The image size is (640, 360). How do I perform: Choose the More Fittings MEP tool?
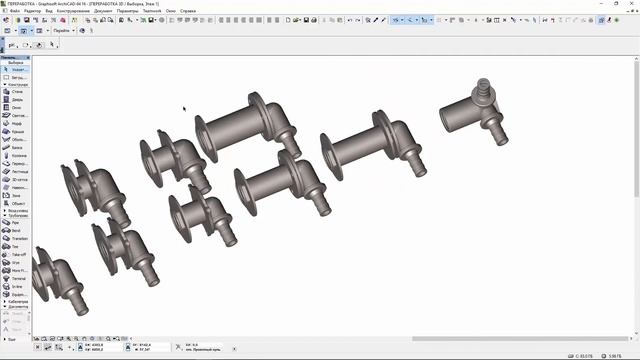click(15, 271)
